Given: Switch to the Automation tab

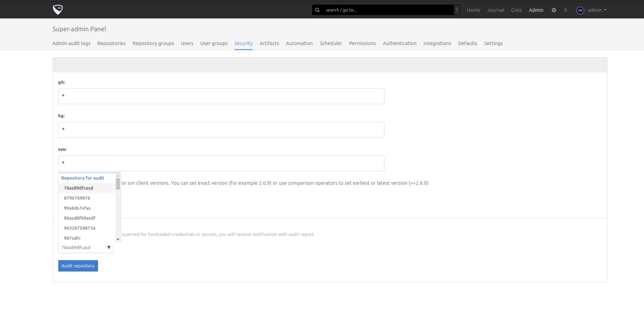Looking at the screenshot, I should point(299,43).
